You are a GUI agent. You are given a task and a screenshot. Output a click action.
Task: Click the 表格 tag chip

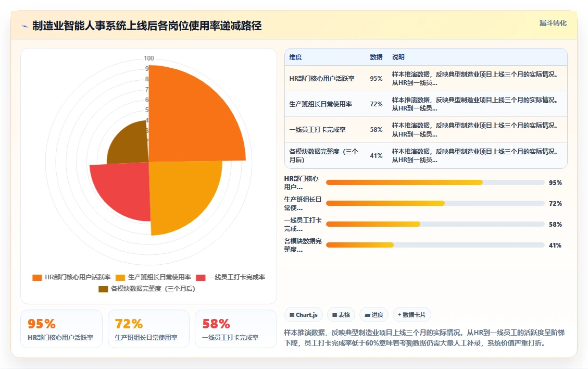tap(341, 315)
